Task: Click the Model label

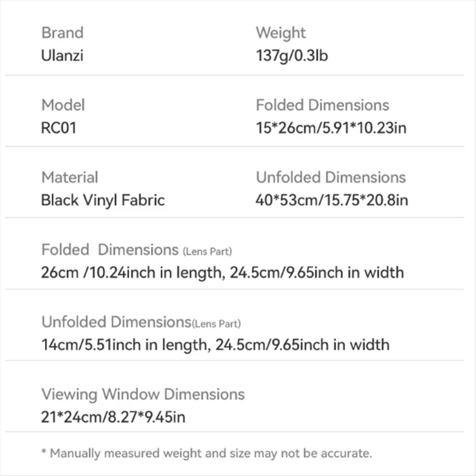Action: pos(63,105)
